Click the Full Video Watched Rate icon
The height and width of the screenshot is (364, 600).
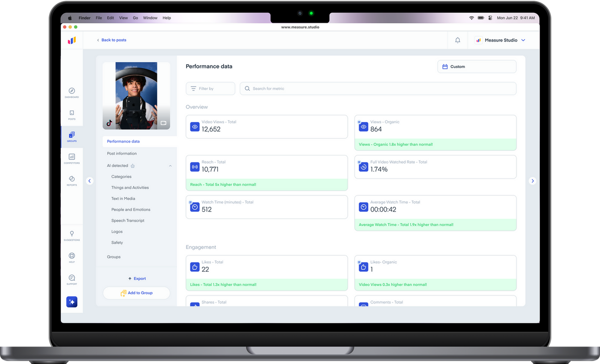click(363, 167)
